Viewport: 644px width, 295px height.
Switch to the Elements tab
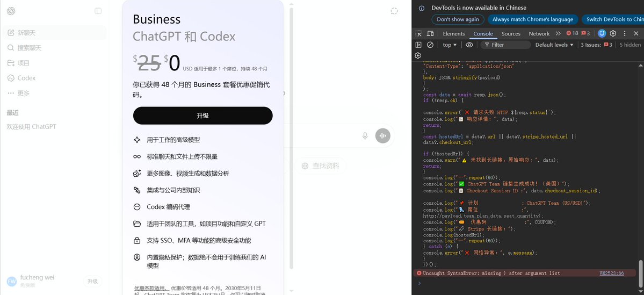point(454,34)
